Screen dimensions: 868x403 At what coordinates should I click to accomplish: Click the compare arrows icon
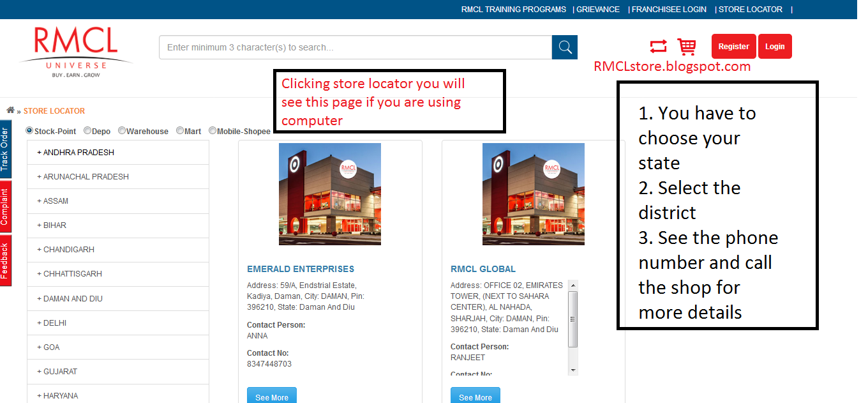[657, 46]
